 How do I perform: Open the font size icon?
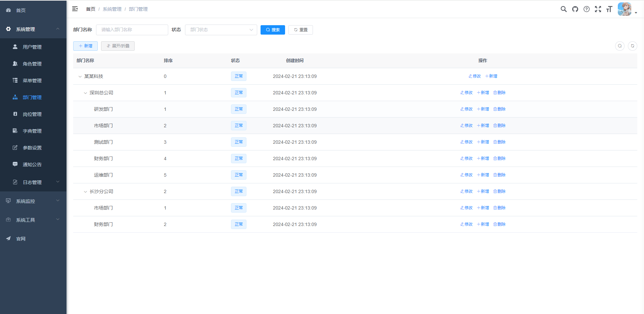click(x=609, y=9)
